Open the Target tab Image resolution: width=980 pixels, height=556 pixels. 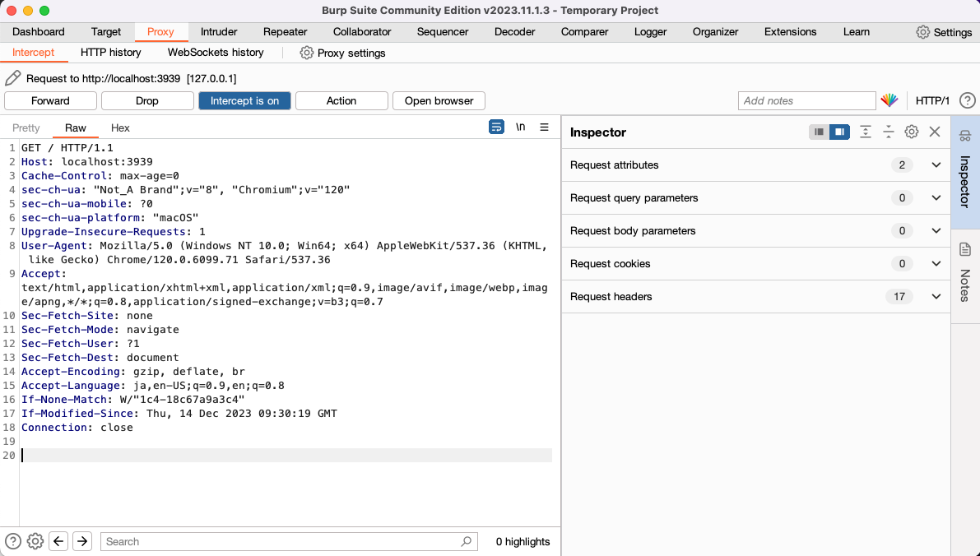[x=105, y=32]
